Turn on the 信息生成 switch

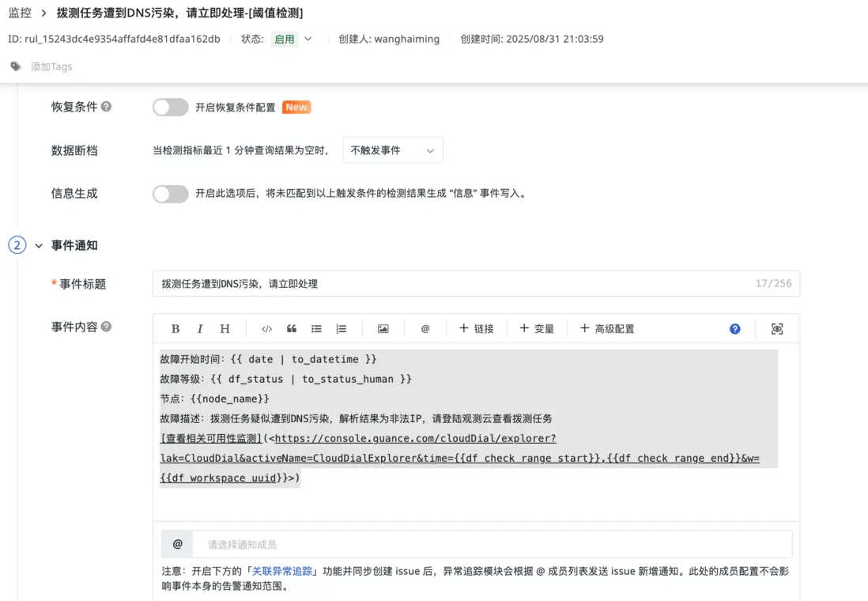pyautogui.click(x=170, y=193)
